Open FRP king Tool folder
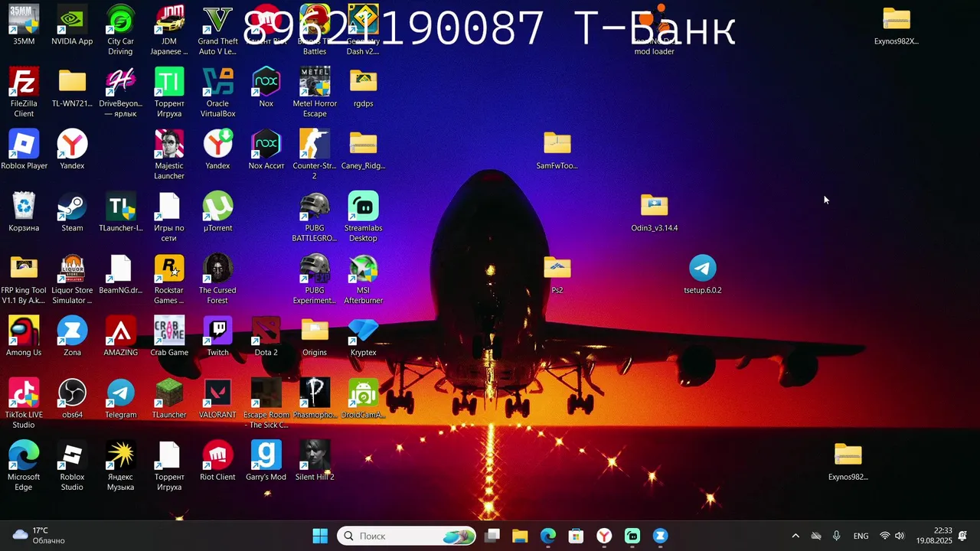The width and height of the screenshot is (980, 551). tap(24, 279)
